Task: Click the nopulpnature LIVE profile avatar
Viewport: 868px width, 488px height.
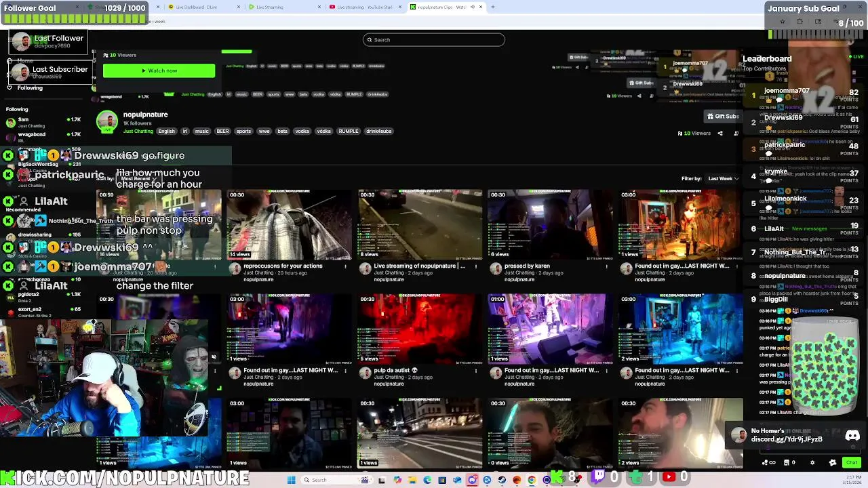Action: coord(106,122)
